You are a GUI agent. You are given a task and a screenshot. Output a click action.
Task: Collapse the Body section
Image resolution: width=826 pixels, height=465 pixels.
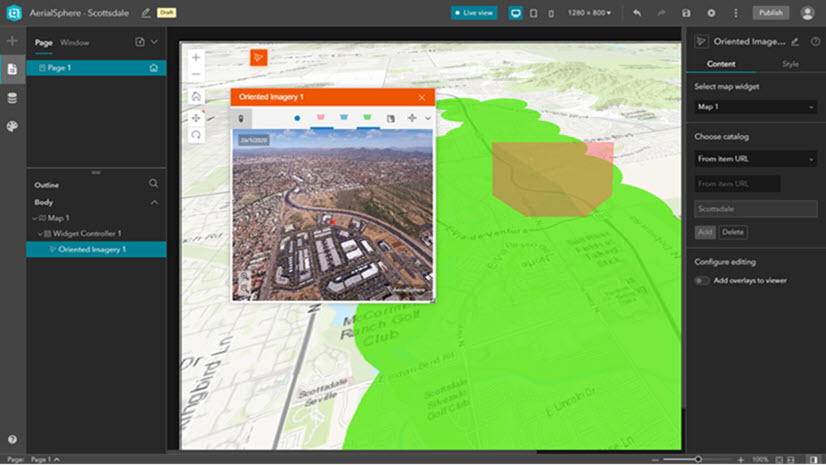click(x=154, y=202)
